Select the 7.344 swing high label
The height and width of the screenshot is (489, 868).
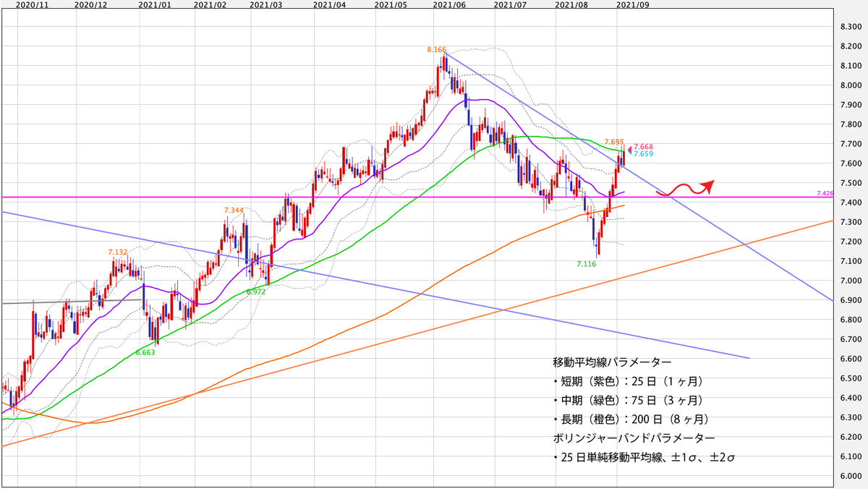234,210
